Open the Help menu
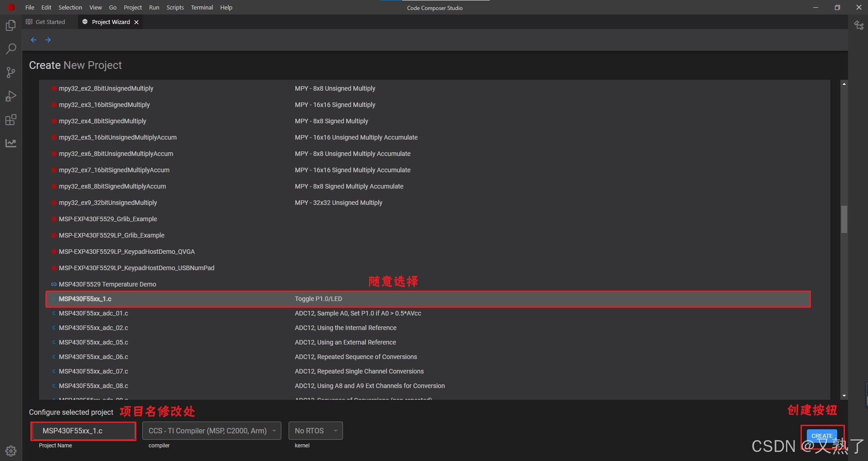The width and height of the screenshot is (868, 461). (226, 7)
